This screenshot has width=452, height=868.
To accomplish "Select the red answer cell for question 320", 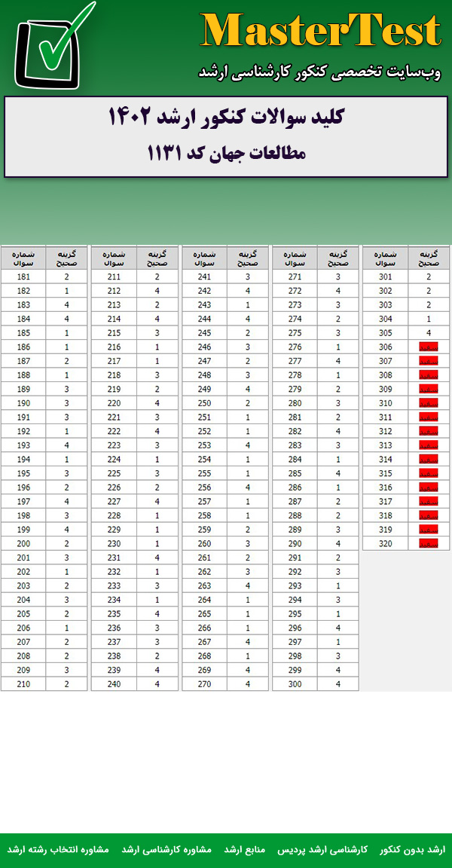I will pyautogui.click(x=428, y=543).
